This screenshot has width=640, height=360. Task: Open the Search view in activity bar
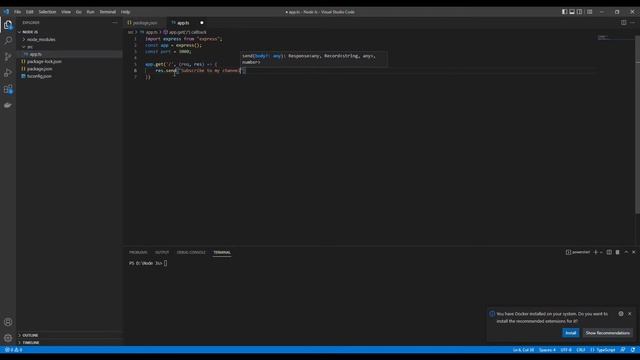point(8,40)
